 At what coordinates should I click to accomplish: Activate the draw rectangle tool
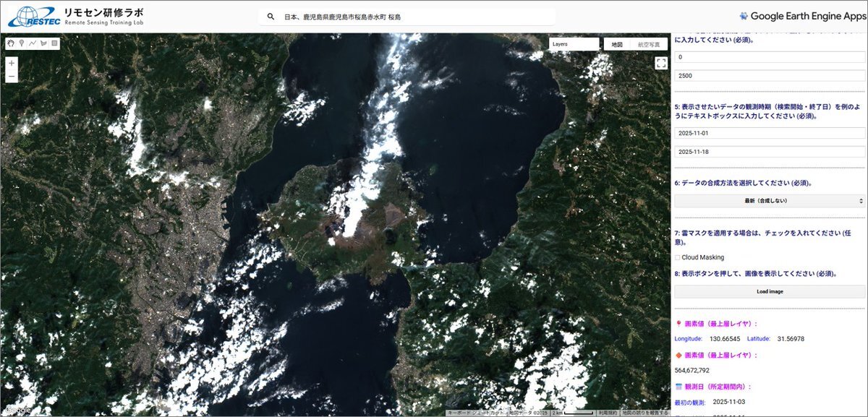point(55,43)
